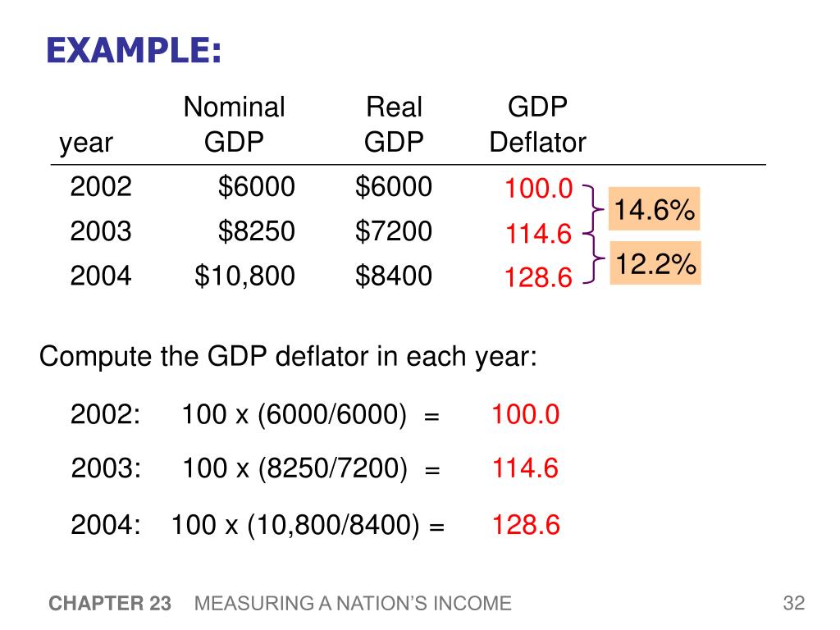The width and height of the screenshot is (840, 630).
Task: Click the 2004 formula 100 x (10,800/8400)
Action: [295, 525]
